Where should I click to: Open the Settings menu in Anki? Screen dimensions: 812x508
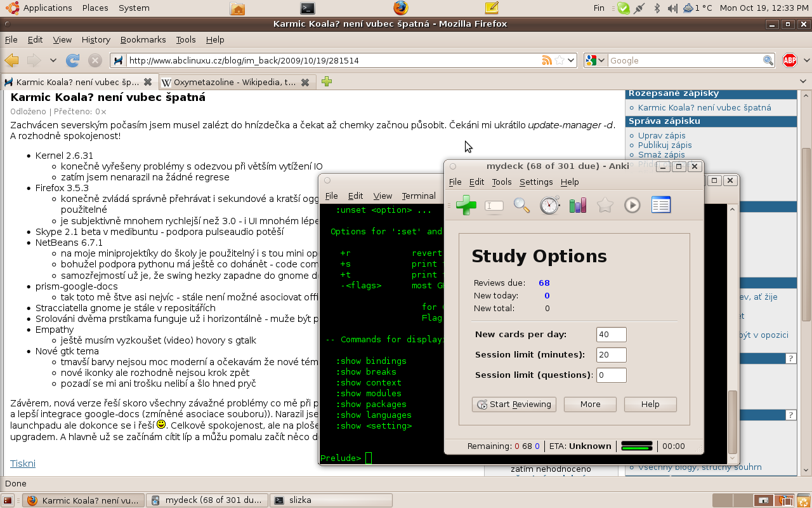(536, 182)
